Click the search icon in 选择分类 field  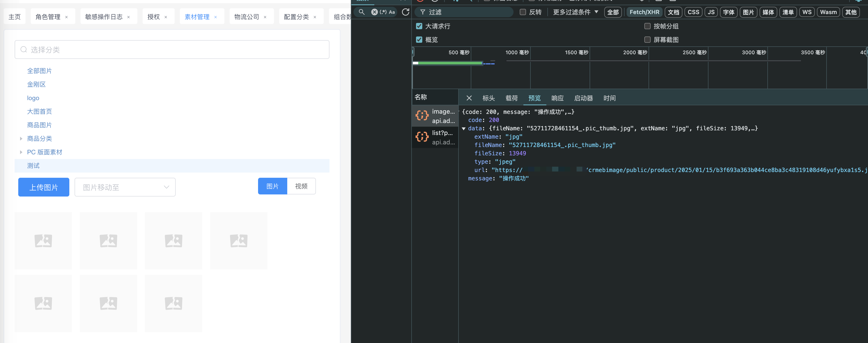[23, 50]
